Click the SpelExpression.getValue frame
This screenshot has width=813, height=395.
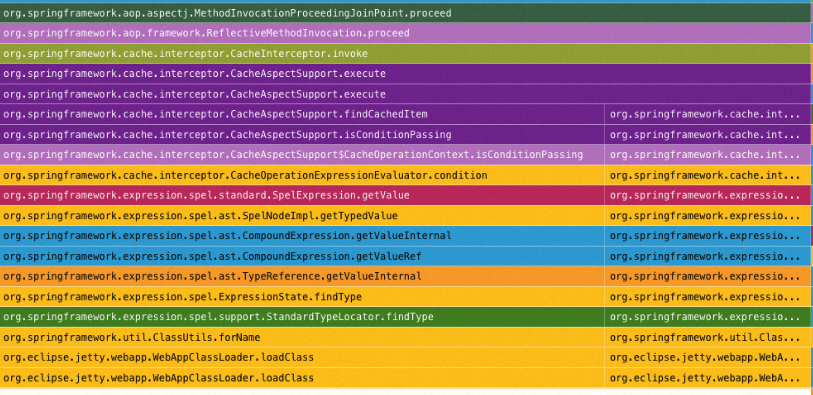(x=302, y=195)
